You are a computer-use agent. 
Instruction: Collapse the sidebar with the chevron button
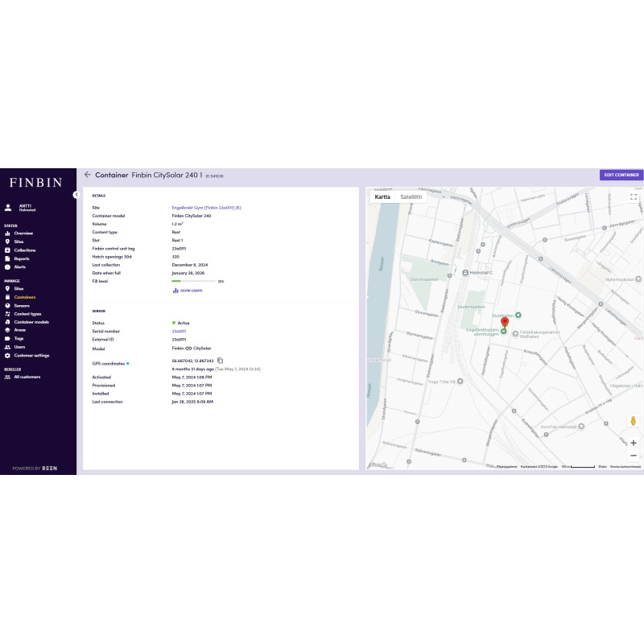tap(76, 195)
